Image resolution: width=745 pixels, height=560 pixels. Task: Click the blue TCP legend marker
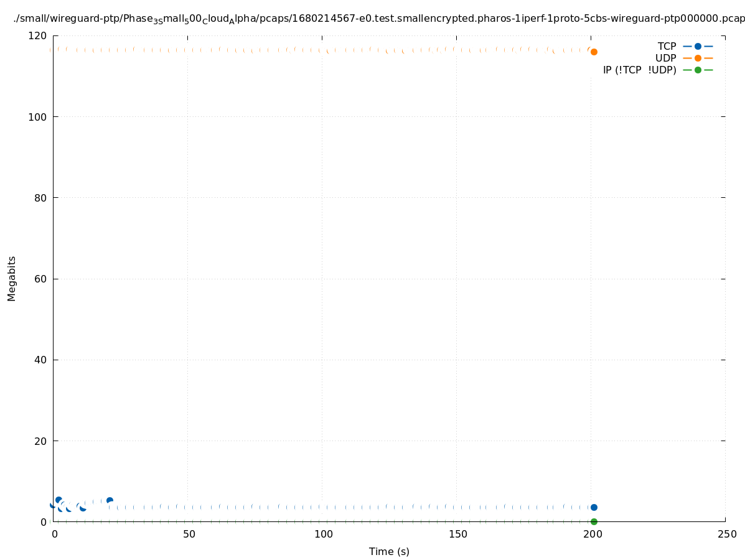coord(698,46)
